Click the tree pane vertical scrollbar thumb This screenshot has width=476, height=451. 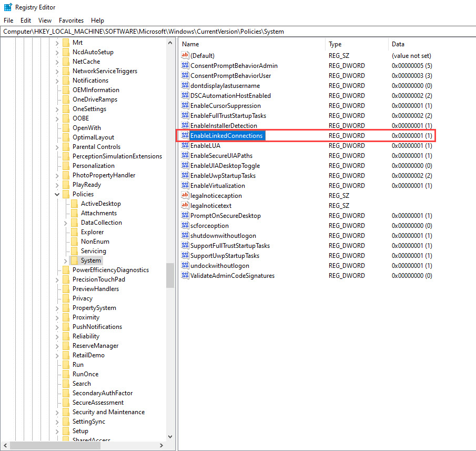coord(170,275)
